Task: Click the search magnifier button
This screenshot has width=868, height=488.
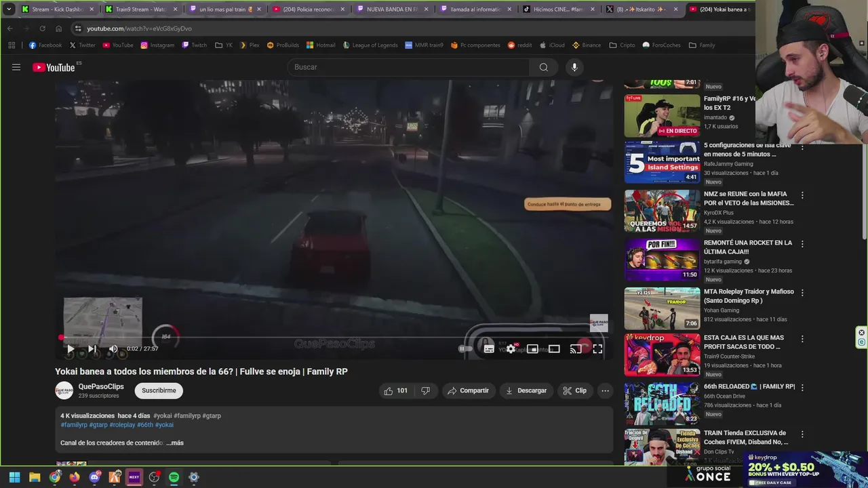Action: coord(543,67)
